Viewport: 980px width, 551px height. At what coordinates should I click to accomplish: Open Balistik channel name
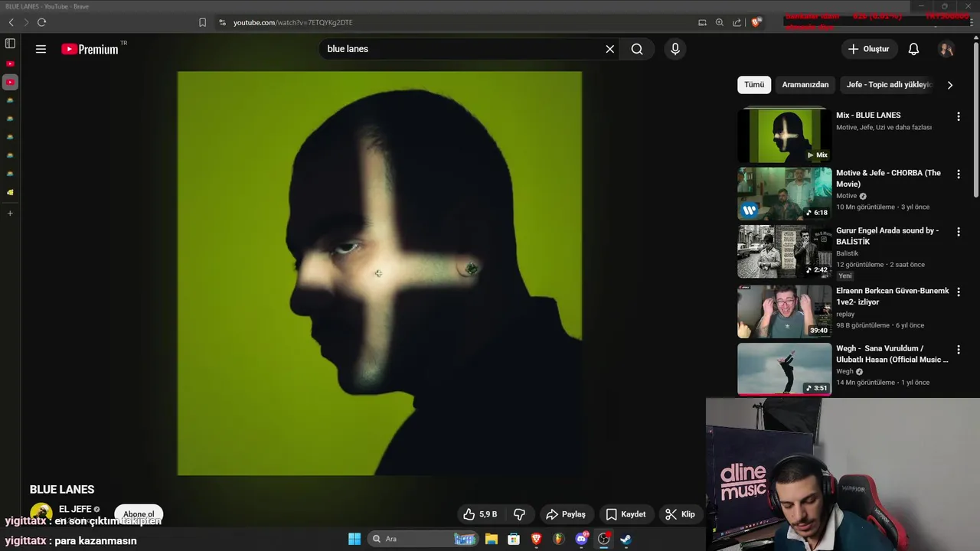tap(847, 253)
